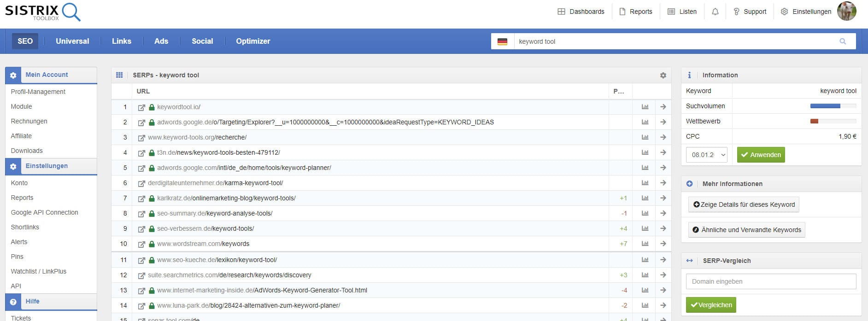The height and width of the screenshot is (321, 868).
Task: Click Zeige Details für dieses Keyword
Action: pyautogui.click(x=744, y=204)
